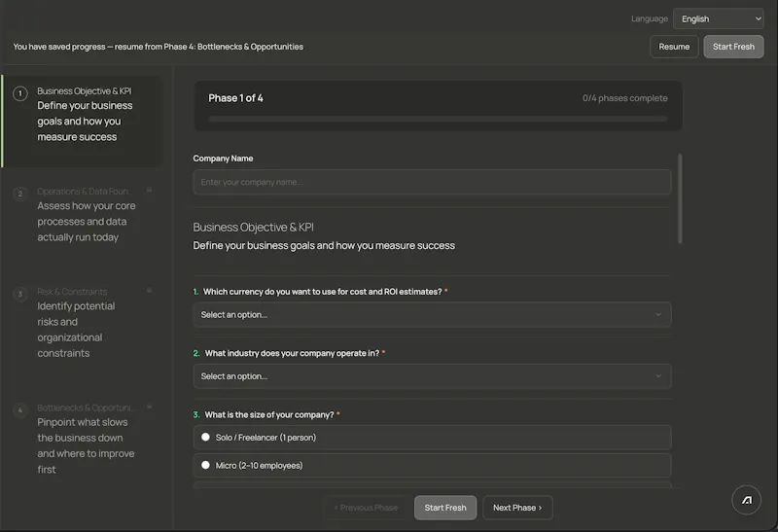Click the phase progress bar

point(438,119)
